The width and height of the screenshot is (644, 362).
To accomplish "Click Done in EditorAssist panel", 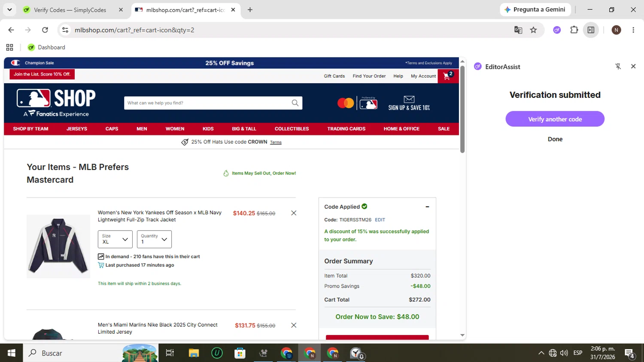I will click(555, 139).
